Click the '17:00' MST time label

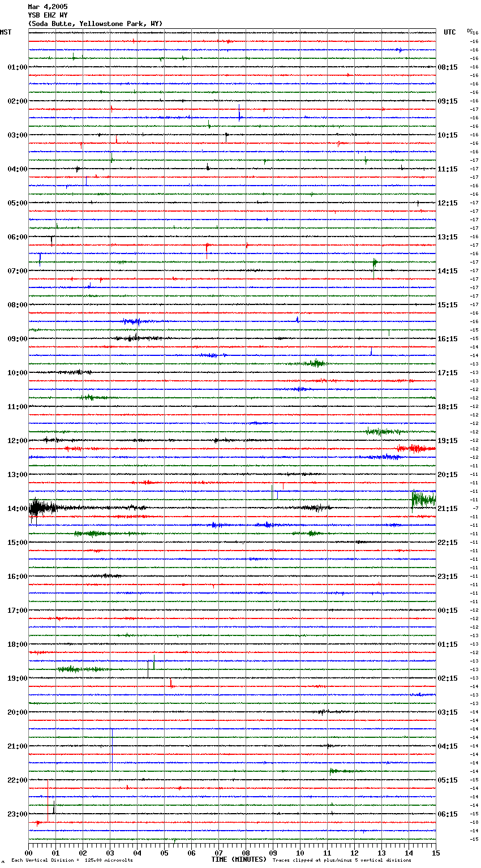(18, 611)
